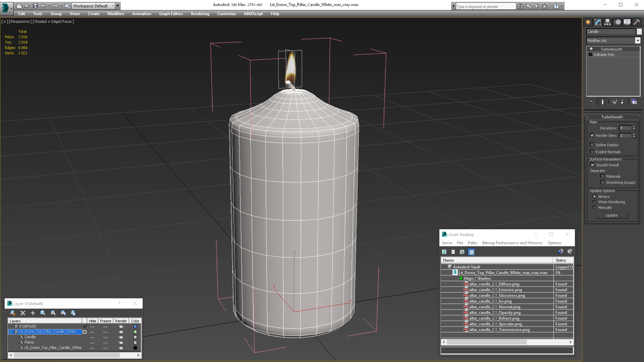Open the Display command panel tab
Viewport: 644px width, 362px height.
pyautogui.click(x=627, y=22)
